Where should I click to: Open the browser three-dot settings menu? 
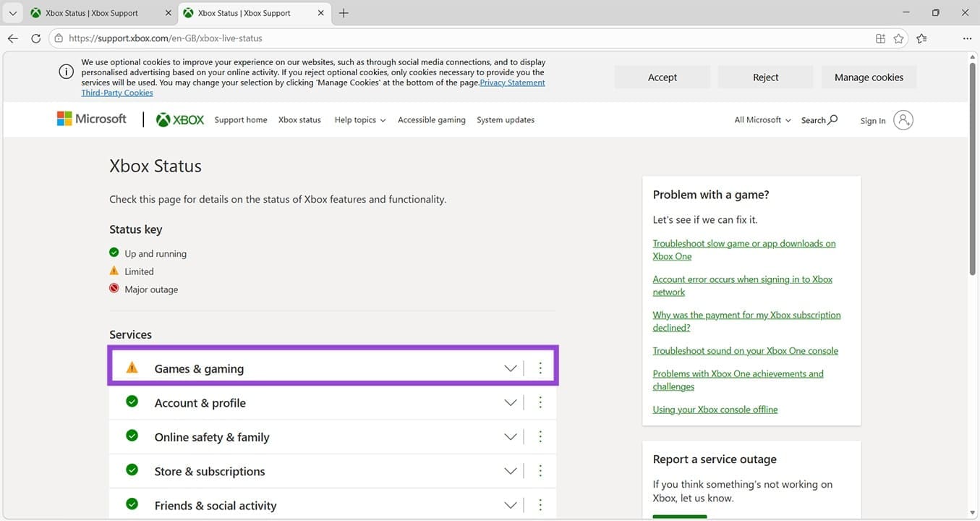(x=967, y=38)
